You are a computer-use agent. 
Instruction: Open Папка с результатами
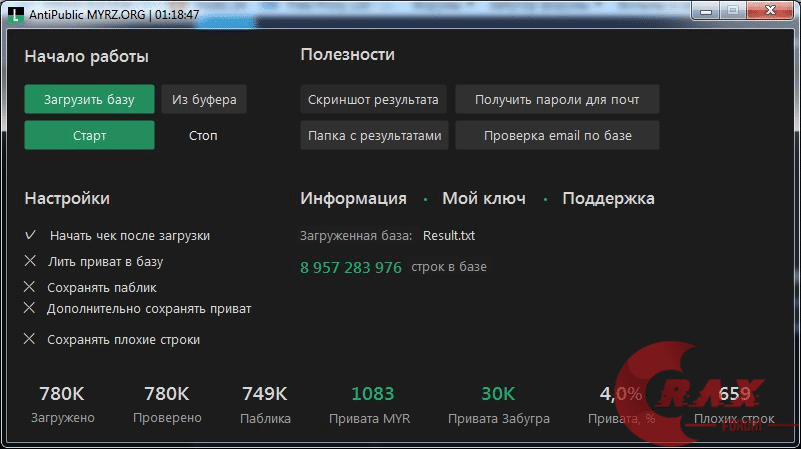click(x=374, y=135)
